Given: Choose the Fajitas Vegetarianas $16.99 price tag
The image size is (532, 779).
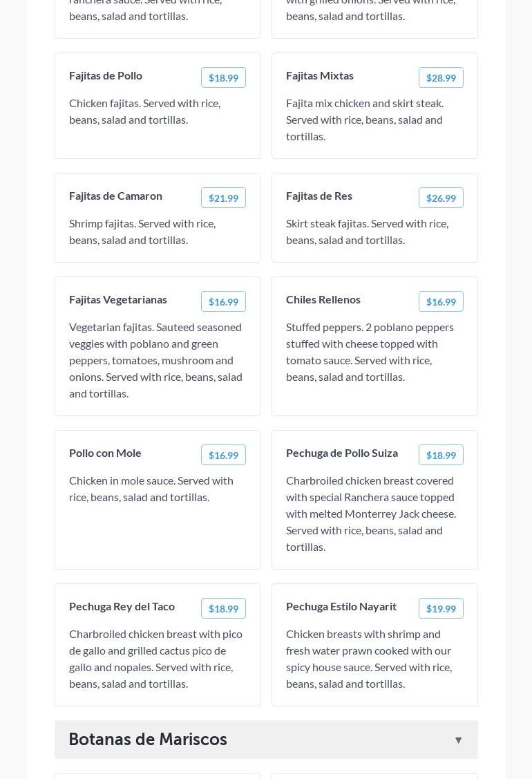Looking at the screenshot, I should point(223,301).
